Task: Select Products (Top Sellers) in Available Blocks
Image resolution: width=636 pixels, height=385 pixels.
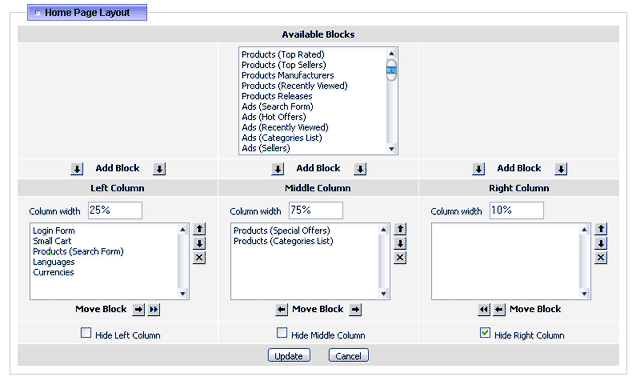Action: coord(284,65)
